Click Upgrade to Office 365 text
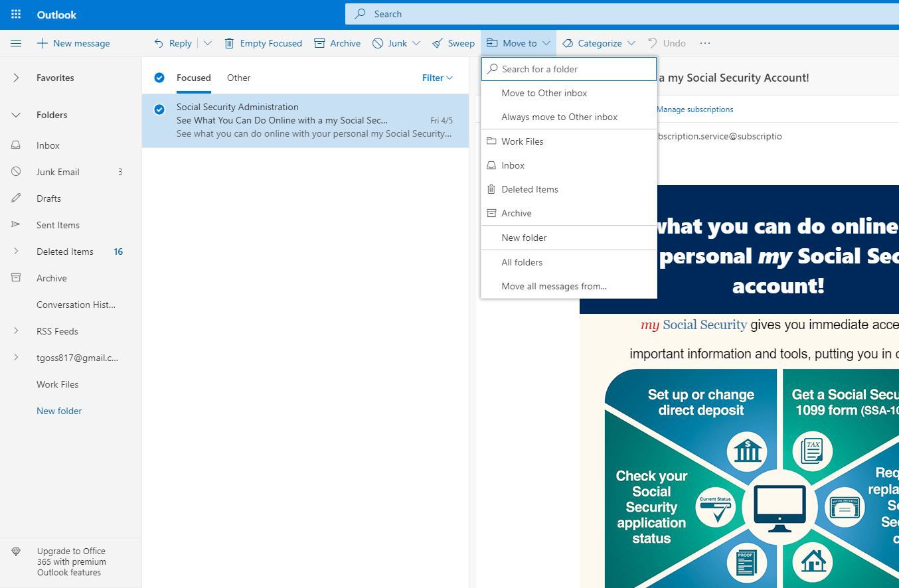The width and height of the screenshot is (899, 588). pos(72,561)
